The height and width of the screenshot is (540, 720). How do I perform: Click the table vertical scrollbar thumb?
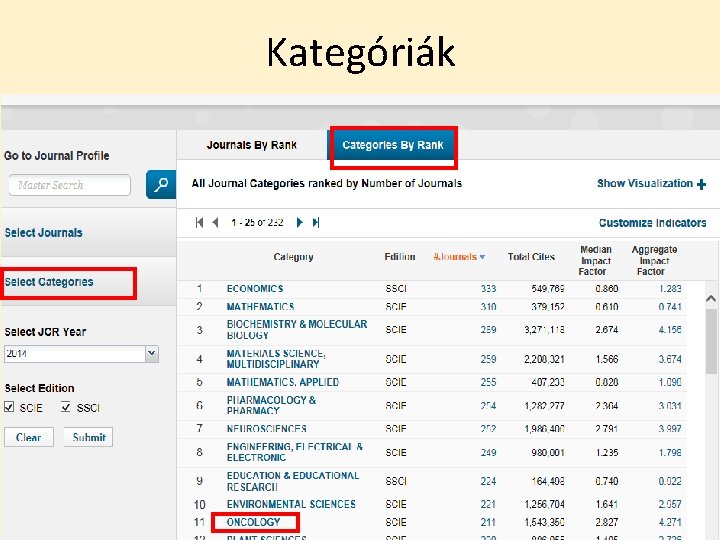(711, 341)
